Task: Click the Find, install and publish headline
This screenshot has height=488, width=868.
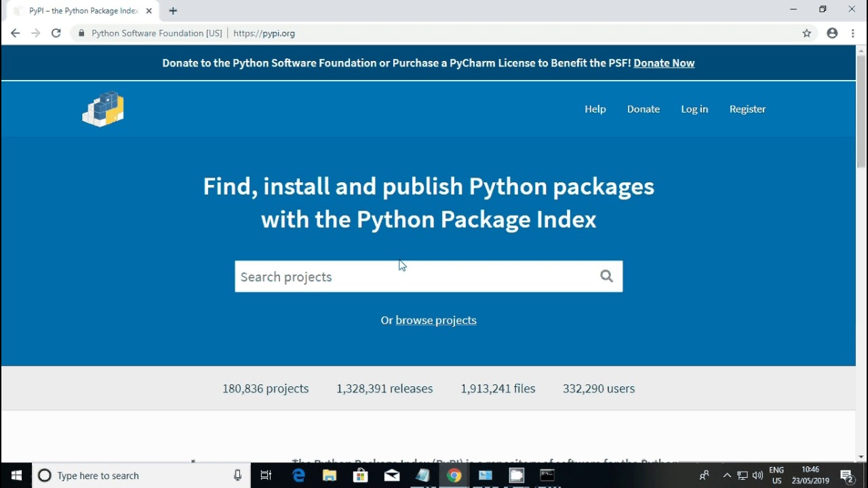Action: click(x=429, y=203)
